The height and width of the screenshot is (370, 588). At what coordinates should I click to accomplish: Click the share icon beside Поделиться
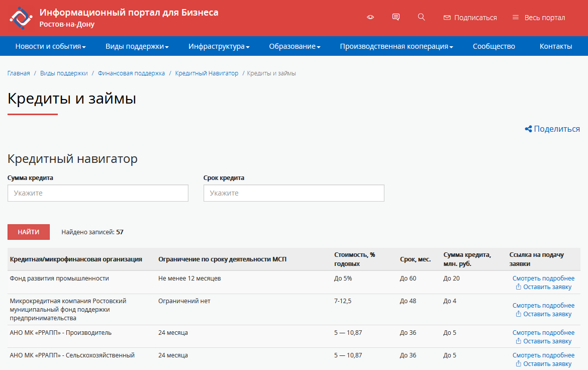(x=528, y=129)
